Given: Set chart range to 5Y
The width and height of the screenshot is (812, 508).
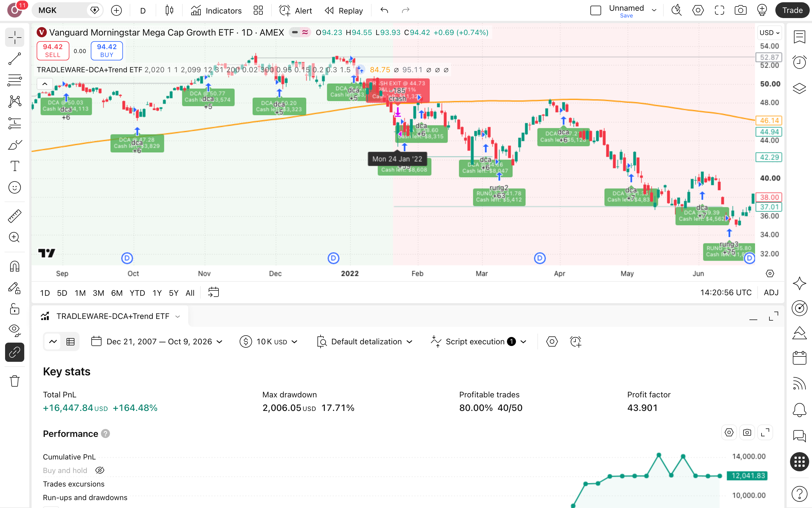Looking at the screenshot, I should tap(173, 293).
